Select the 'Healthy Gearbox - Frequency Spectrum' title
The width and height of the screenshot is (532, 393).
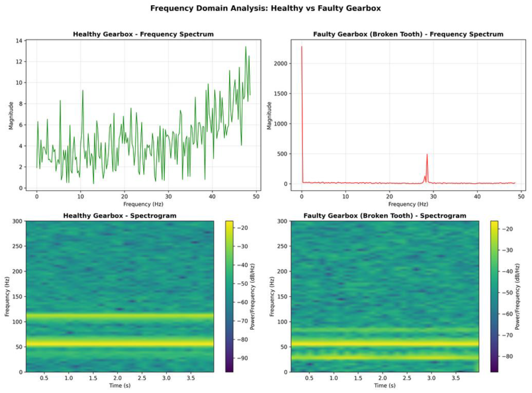(x=143, y=34)
